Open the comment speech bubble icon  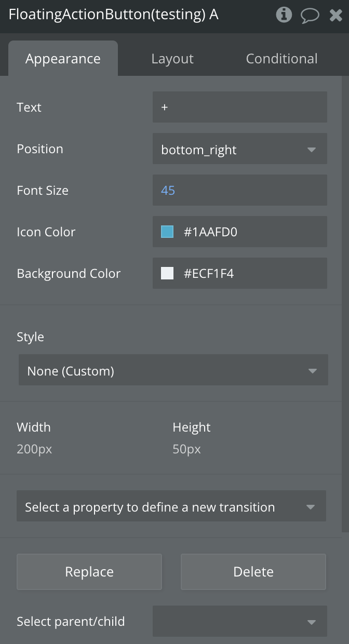click(x=310, y=15)
